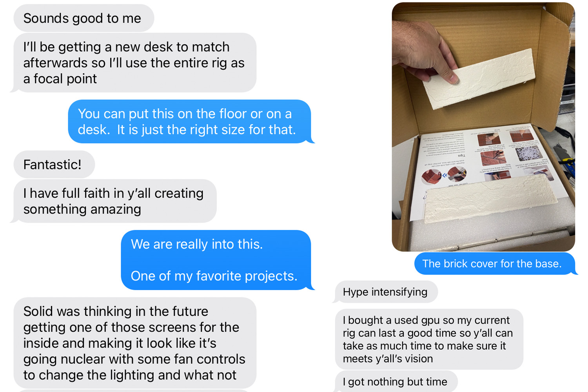Viewport: 588px width, 392px height.
Task: Tap 'We are really into this.' blue bubble
Action: pyautogui.click(x=216, y=260)
